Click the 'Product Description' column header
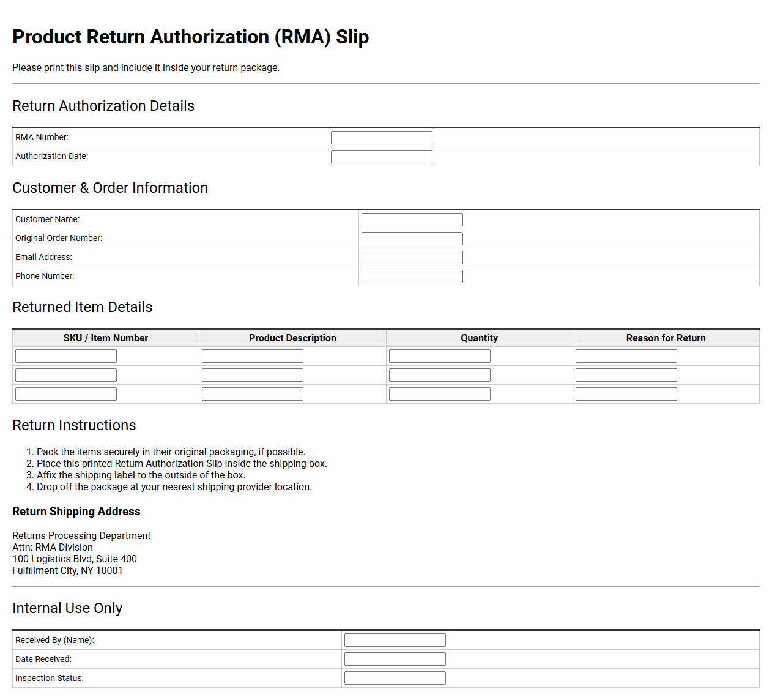The height and width of the screenshot is (700, 772). (292, 338)
